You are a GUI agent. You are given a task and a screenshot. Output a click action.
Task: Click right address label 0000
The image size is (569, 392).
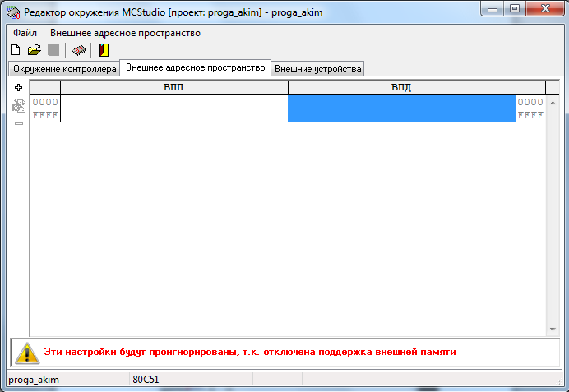(x=530, y=102)
